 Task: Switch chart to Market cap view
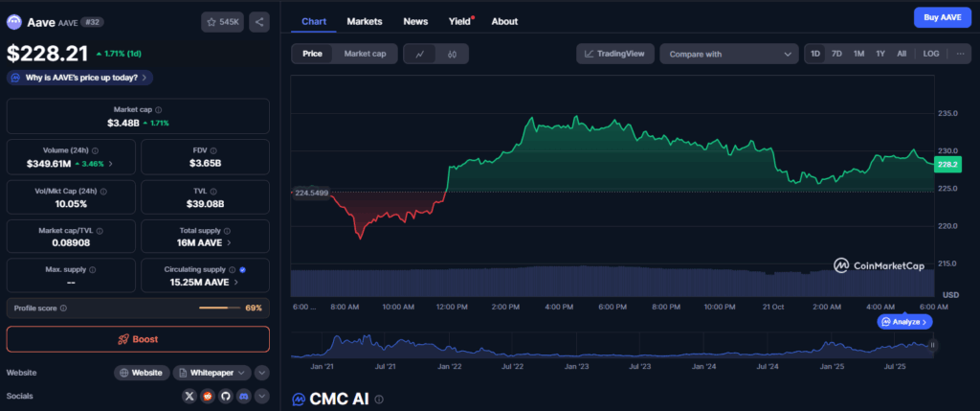pyautogui.click(x=365, y=55)
